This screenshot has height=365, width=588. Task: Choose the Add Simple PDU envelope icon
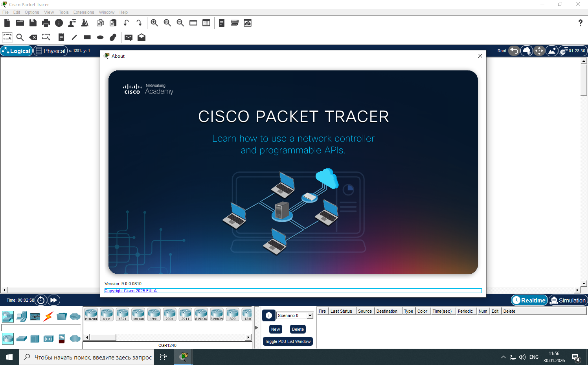pyautogui.click(x=129, y=37)
